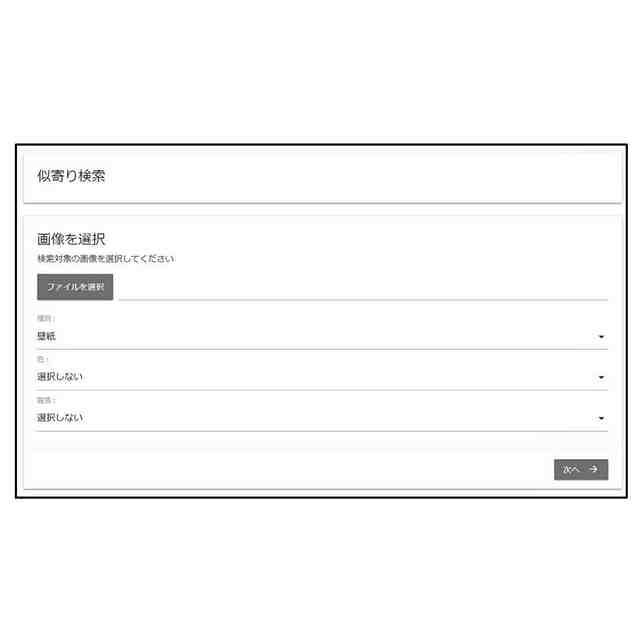Viewport: 640px width, 640px height.
Task: Click the 色 dropdown arrow icon
Action: tap(601, 378)
